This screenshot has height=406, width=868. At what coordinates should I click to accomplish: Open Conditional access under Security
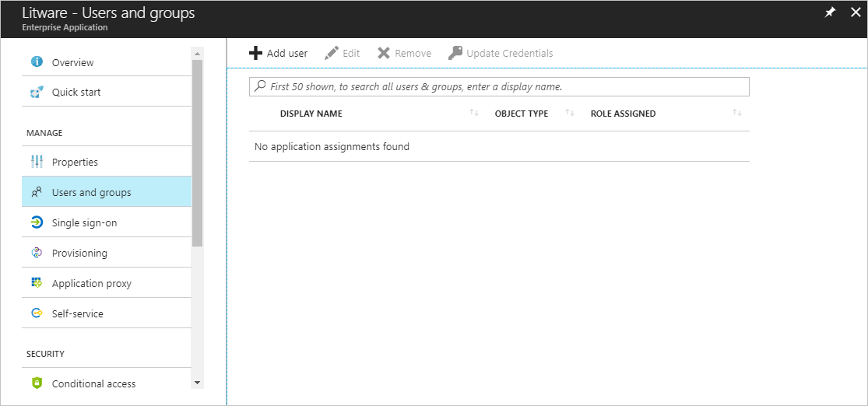pyautogui.click(x=107, y=383)
